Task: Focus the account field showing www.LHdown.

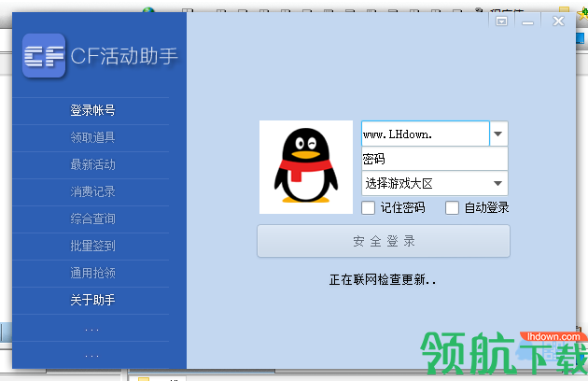Action: [x=426, y=134]
